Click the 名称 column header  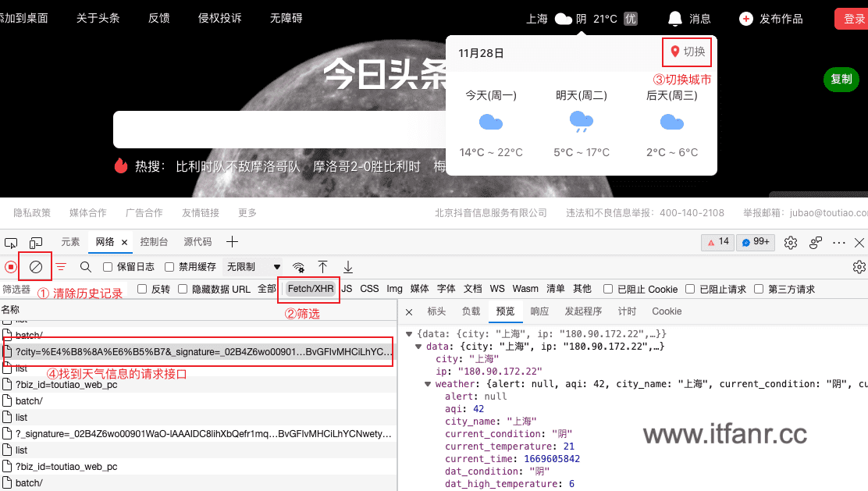10,309
